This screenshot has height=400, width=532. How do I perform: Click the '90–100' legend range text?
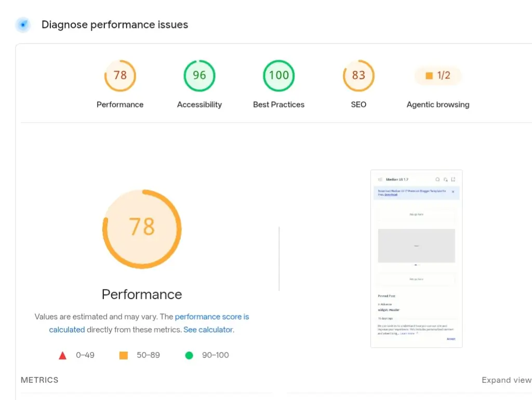(216, 355)
